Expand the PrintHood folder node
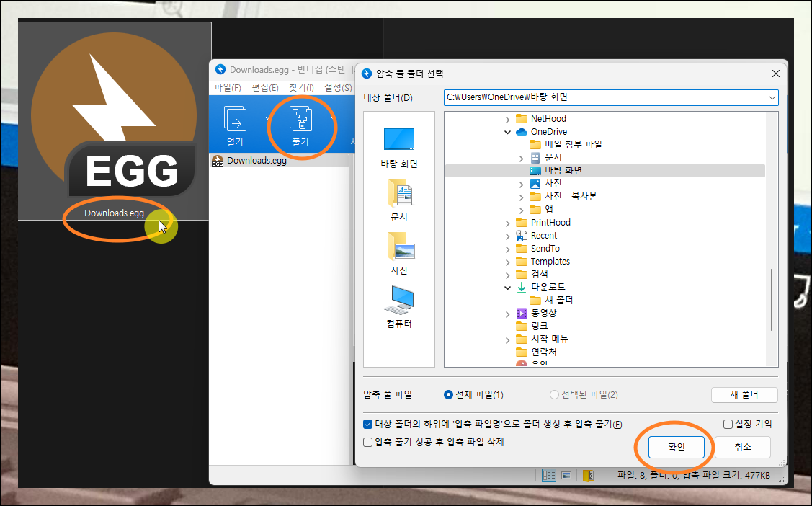Screen dimensions: 812x506 click(x=507, y=223)
